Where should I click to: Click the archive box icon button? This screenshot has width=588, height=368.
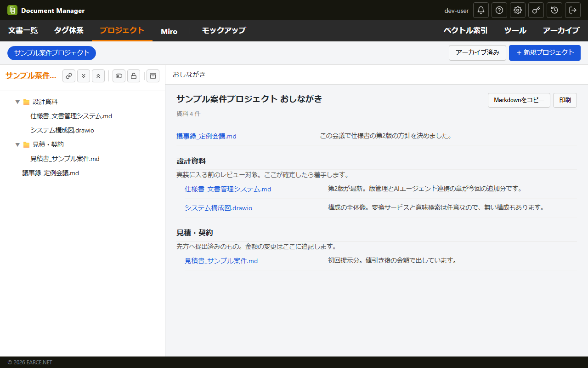click(153, 76)
